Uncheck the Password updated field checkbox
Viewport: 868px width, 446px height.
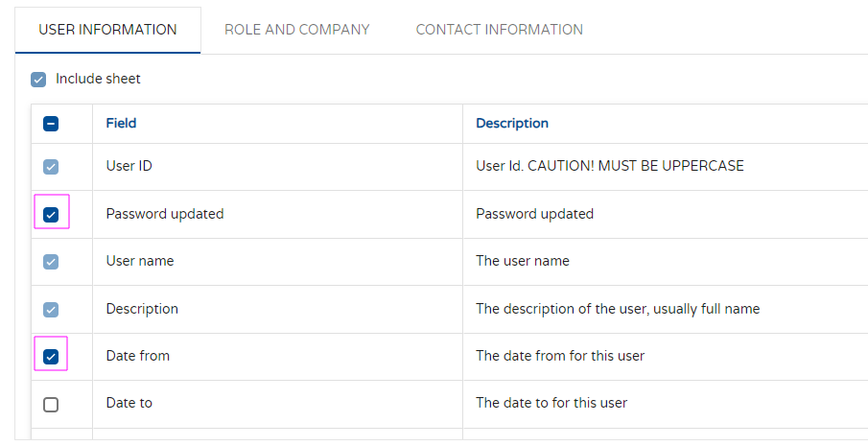pyautogui.click(x=52, y=214)
